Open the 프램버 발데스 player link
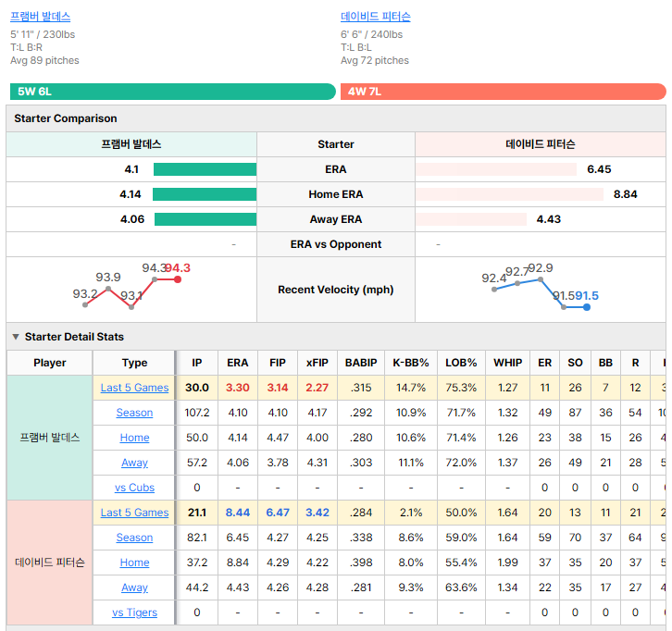The image size is (672, 631). coord(41,17)
